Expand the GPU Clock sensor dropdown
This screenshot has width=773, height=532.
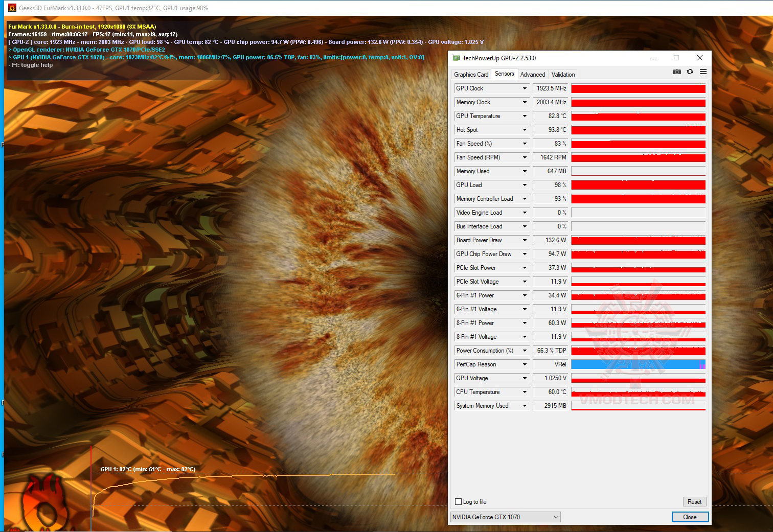coord(525,89)
